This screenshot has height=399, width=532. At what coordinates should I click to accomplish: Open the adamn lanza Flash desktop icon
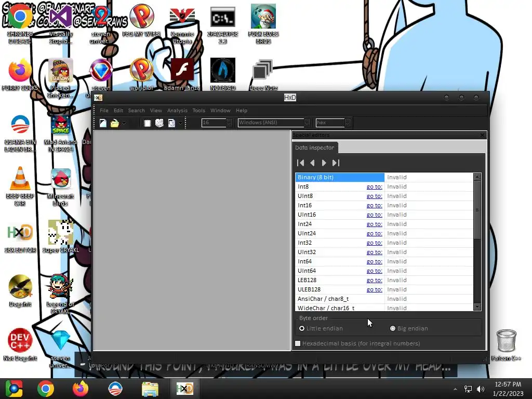(182, 74)
